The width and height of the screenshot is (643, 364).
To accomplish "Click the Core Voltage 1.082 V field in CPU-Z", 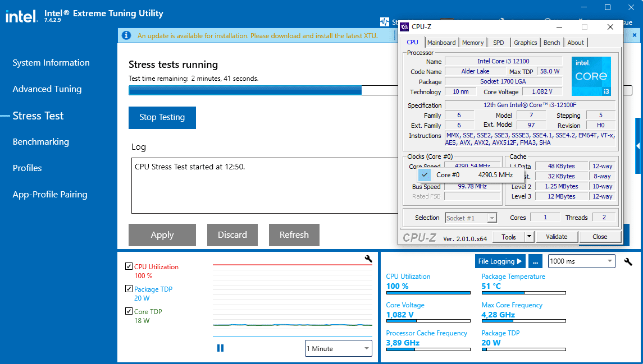I will click(x=542, y=92).
